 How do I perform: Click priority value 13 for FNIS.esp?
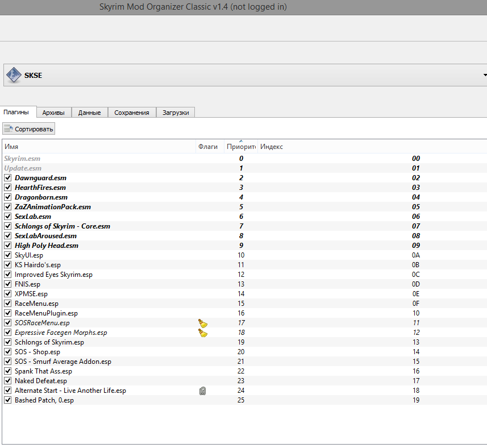point(241,284)
